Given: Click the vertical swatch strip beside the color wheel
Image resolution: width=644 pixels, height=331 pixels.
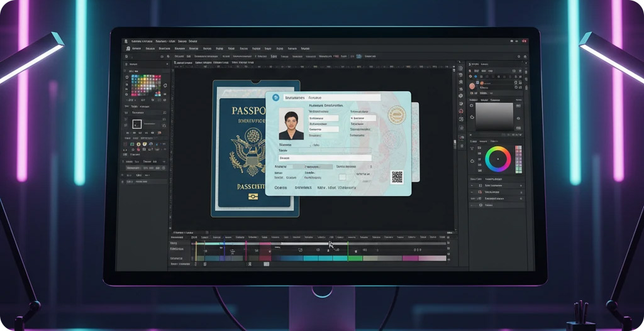Looking at the screenshot, I should click(x=518, y=160).
